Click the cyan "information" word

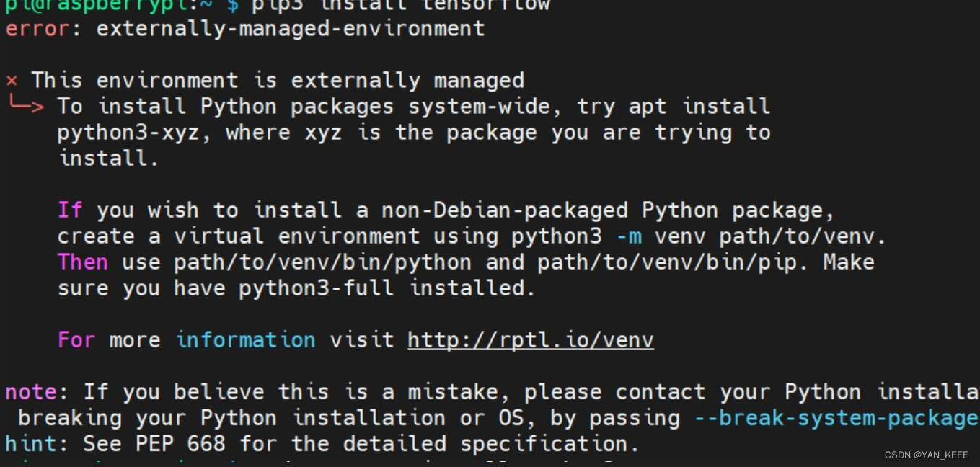tap(245, 339)
